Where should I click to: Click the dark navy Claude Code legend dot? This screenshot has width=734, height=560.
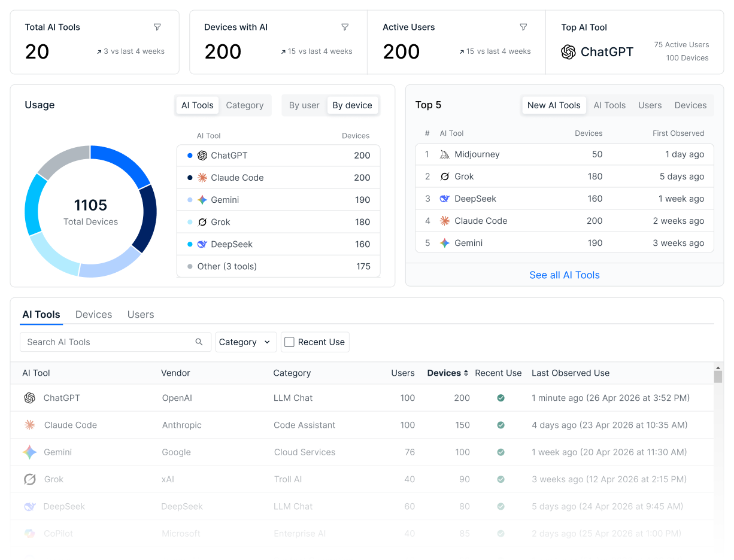click(190, 178)
